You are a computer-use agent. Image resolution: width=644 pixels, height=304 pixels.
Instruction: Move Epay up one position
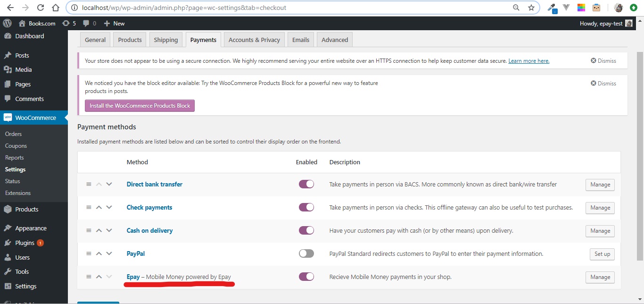coord(99,277)
